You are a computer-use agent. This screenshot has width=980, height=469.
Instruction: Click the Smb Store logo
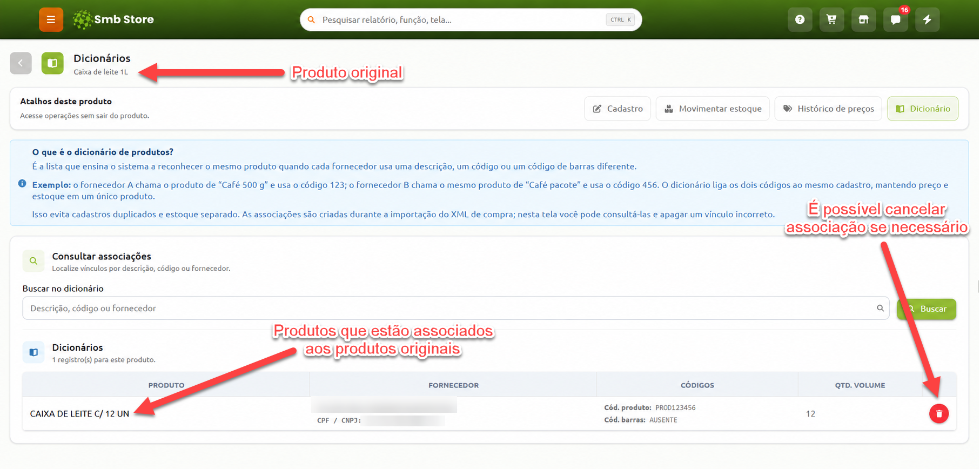coord(113,19)
